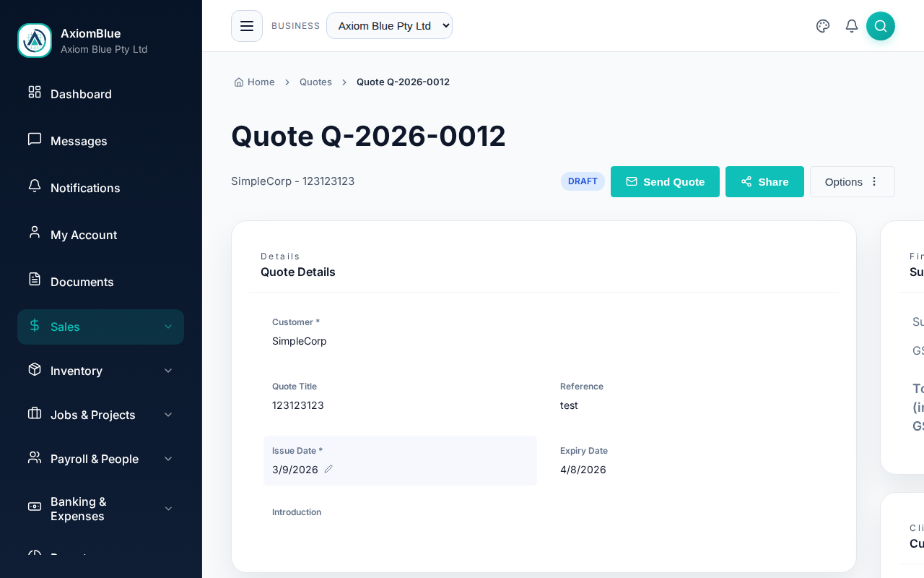
Task: Go to Dashboard in sidebar
Action: tap(100, 94)
